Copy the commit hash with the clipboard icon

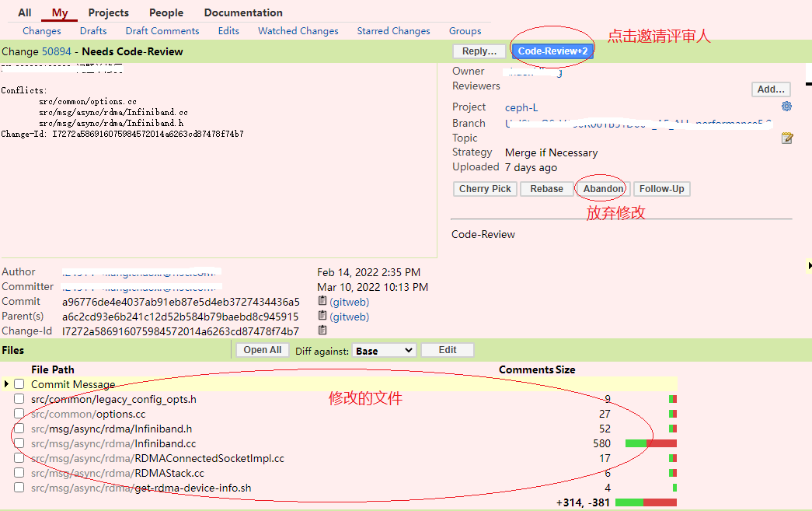click(x=322, y=301)
